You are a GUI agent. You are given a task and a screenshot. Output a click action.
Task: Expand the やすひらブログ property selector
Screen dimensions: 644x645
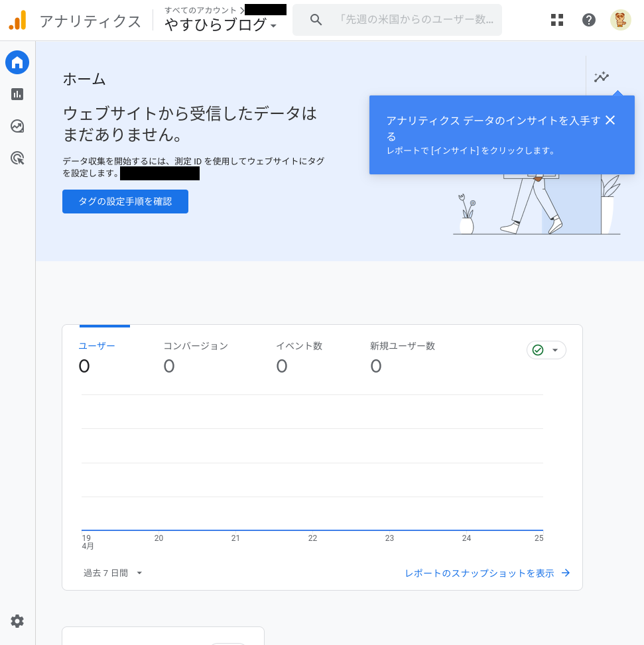pyautogui.click(x=221, y=25)
